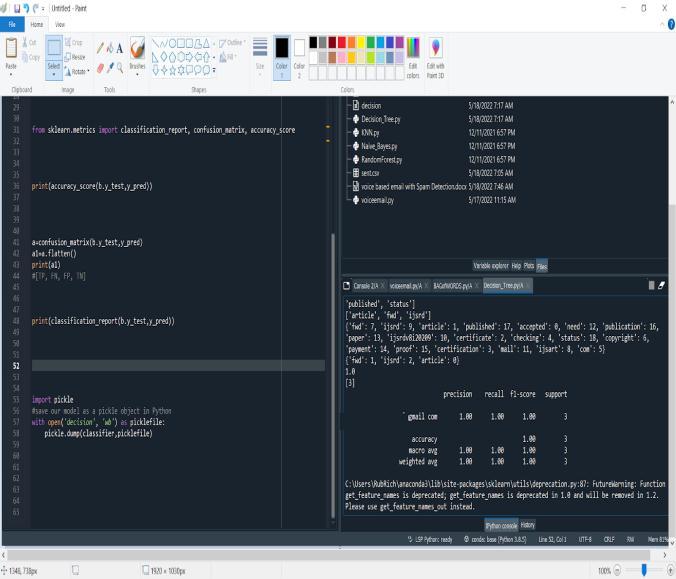Select the Line shape
Viewport: 676px width, 579px height.
[155, 43]
